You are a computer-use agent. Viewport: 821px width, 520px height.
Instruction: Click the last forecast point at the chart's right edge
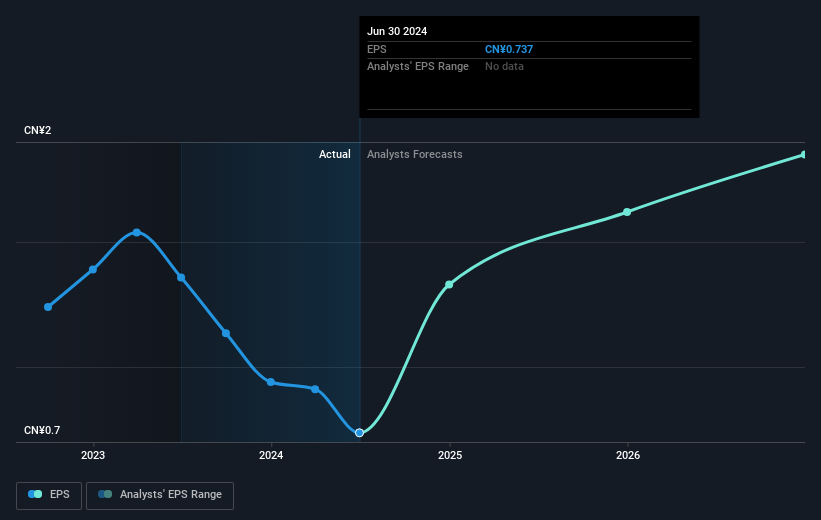click(804, 155)
